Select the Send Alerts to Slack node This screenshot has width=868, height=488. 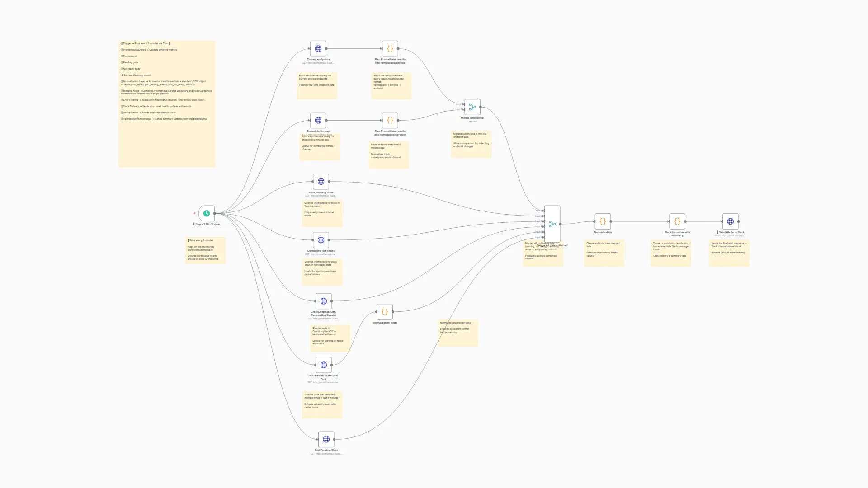tap(731, 221)
